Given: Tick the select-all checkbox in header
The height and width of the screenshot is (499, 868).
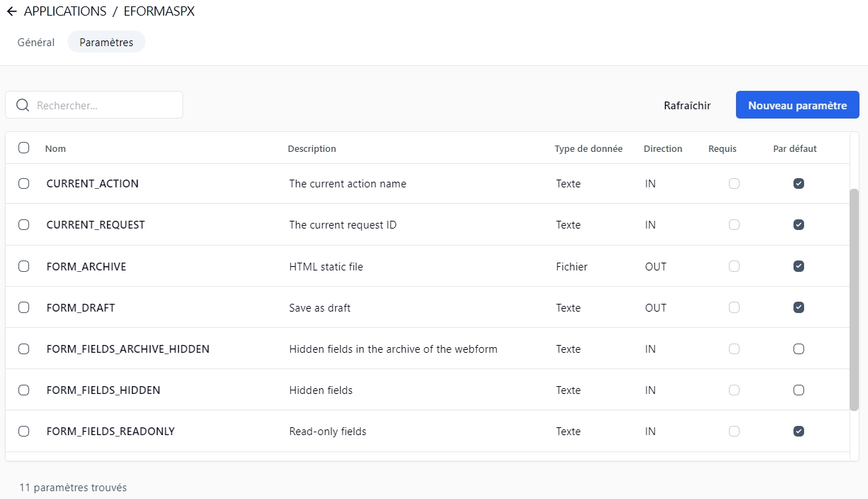Looking at the screenshot, I should [x=24, y=148].
